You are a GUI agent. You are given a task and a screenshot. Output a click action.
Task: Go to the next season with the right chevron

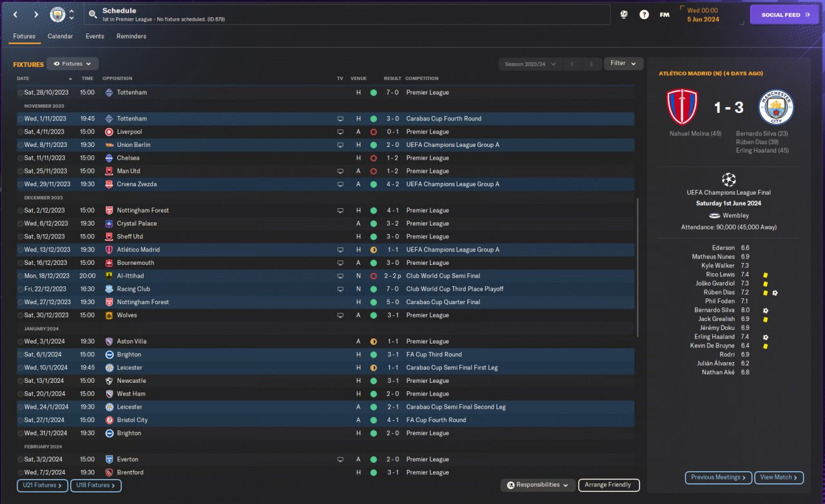point(591,64)
